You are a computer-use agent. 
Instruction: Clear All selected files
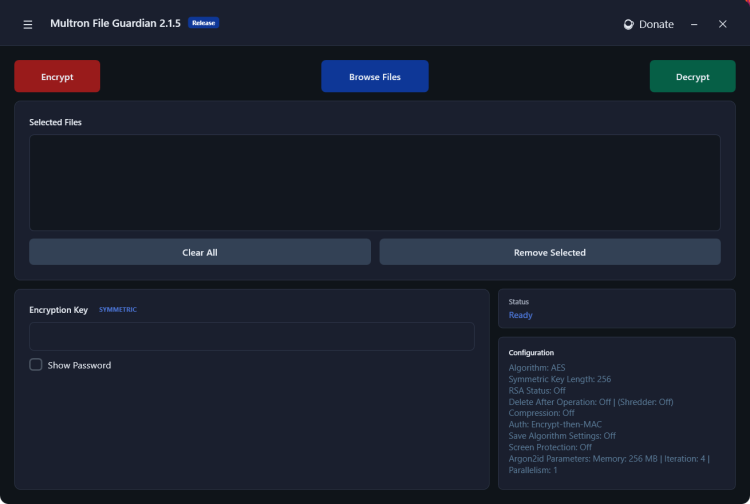pyautogui.click(x=199, y=252)
